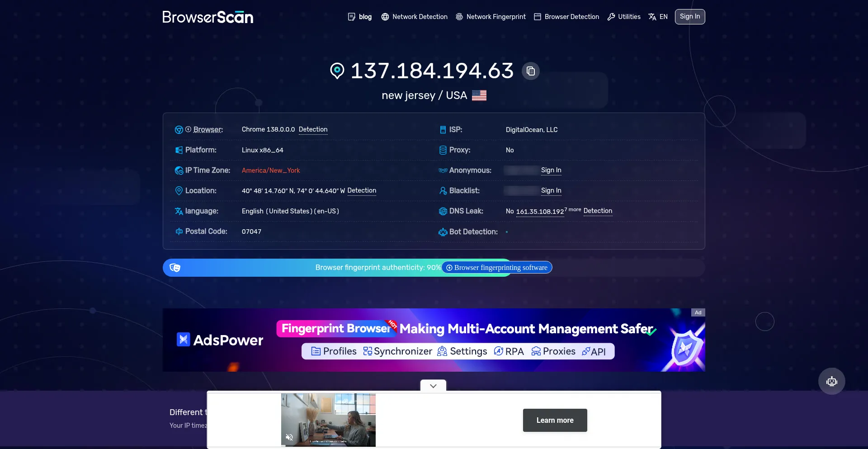868x449 pixels.
Task: Click the Browser label info icon
Action: tap(188, 129)
